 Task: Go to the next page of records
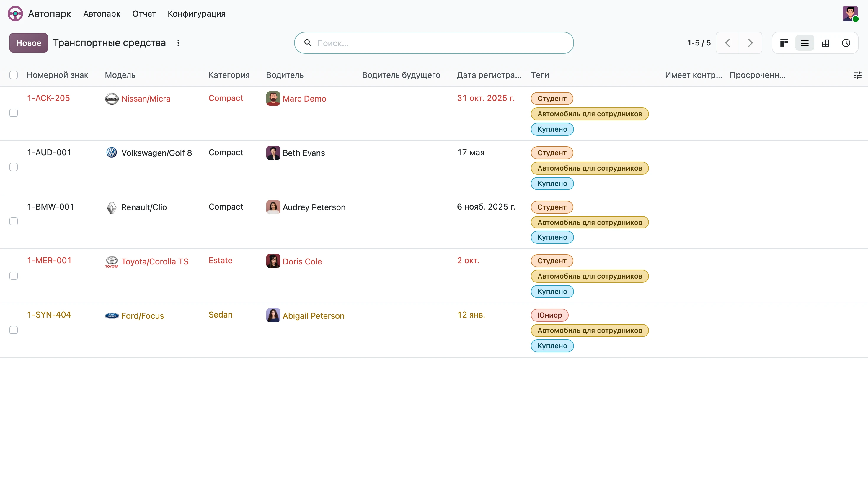click(750, 43)
